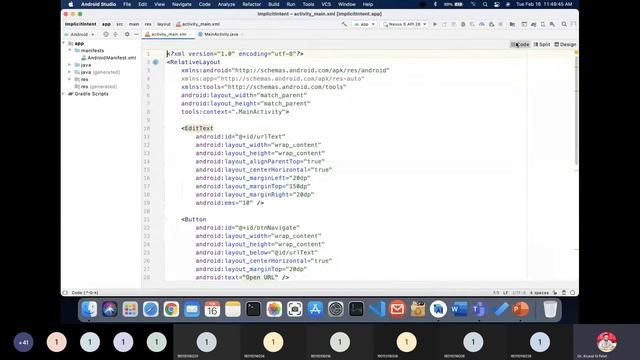This screenshot has width=640, height=360.
Task: Expand the java folder
Action: pos(70,65)
